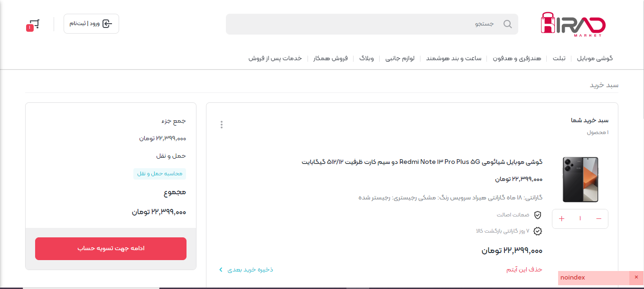Click the search magnifier icon
Image resolution: width=644 pixels, height=289 pixels.
507,24
